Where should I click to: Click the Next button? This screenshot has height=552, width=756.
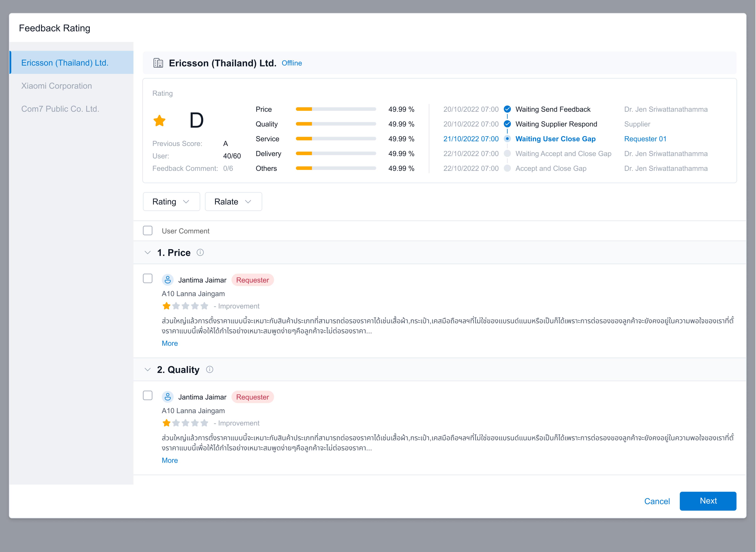coord(708,501)
